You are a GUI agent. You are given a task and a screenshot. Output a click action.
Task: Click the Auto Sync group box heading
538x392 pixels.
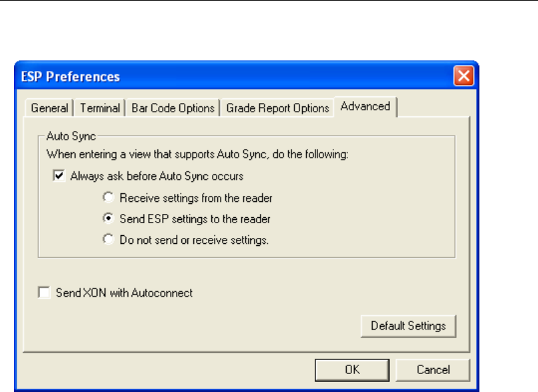point(71,136)
